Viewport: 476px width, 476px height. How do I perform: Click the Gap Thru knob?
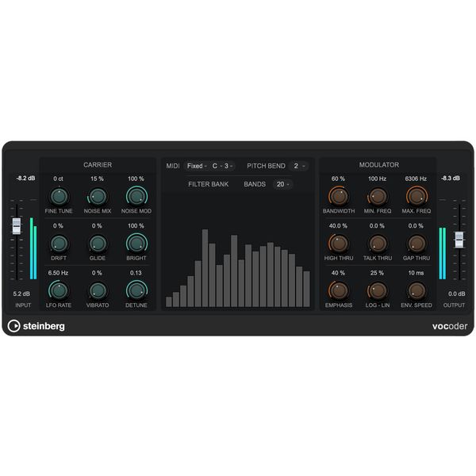pyautogui.click(x=416, y=244)
